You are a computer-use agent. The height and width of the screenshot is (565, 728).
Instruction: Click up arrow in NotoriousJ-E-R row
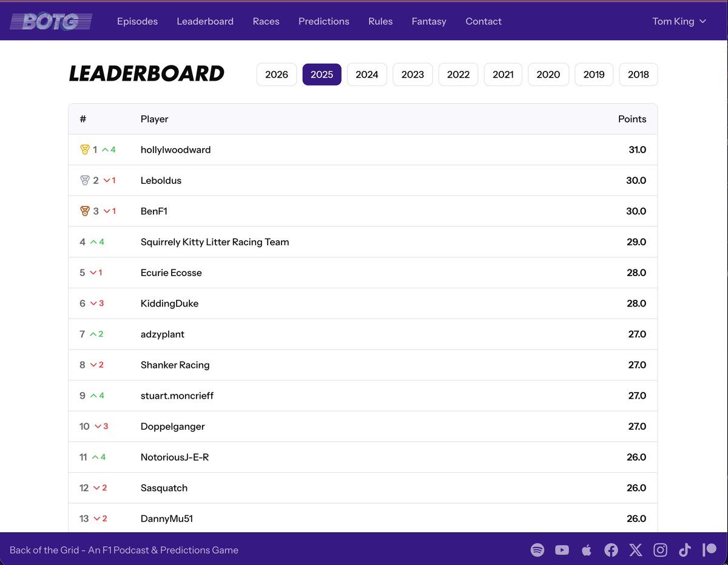[95, 457]
